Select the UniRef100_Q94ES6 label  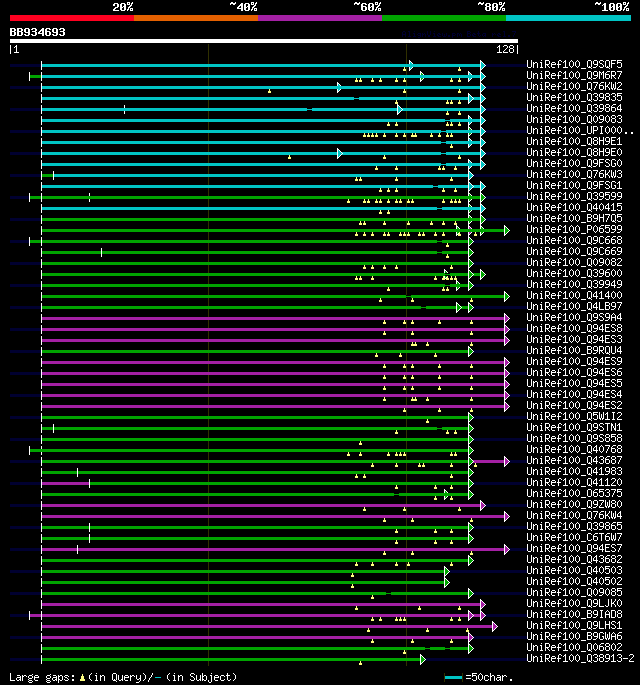pos(574,372)
